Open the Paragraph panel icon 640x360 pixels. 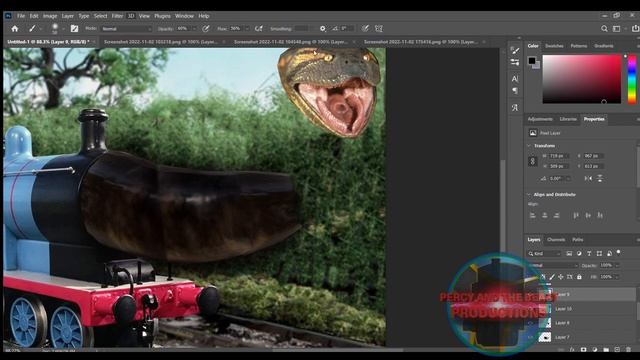515,91
